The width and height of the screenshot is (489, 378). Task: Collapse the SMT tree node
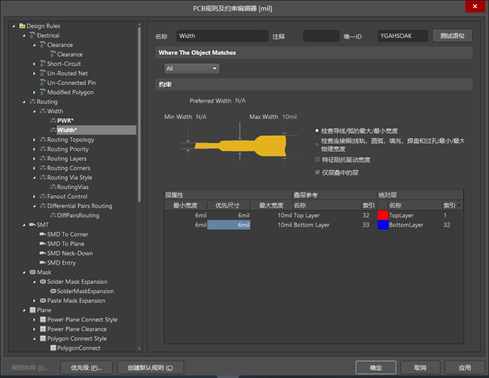coord(24,225)
